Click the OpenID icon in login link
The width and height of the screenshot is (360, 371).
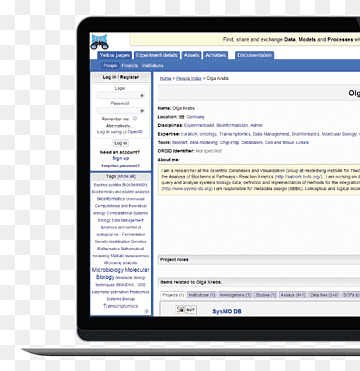(124, 132)
